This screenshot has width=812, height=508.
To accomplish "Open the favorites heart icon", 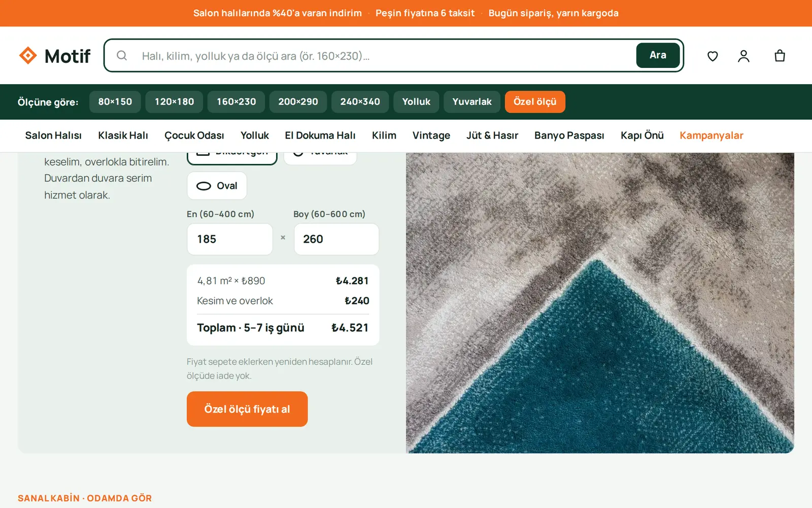I will [713, 56].
